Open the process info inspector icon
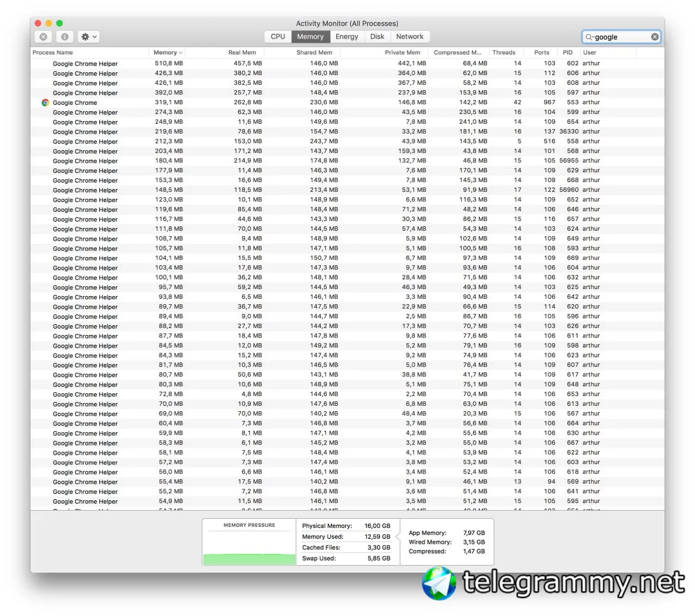 tap(65, 37)
